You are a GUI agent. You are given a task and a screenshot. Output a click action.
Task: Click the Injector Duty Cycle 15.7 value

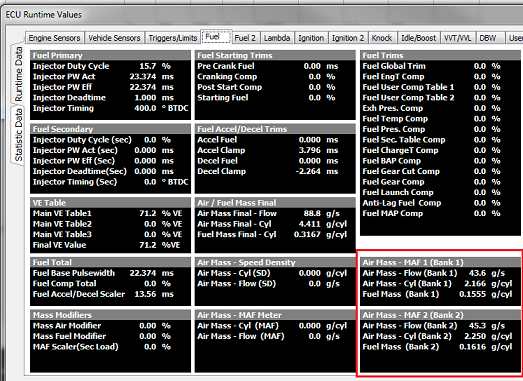148,66
